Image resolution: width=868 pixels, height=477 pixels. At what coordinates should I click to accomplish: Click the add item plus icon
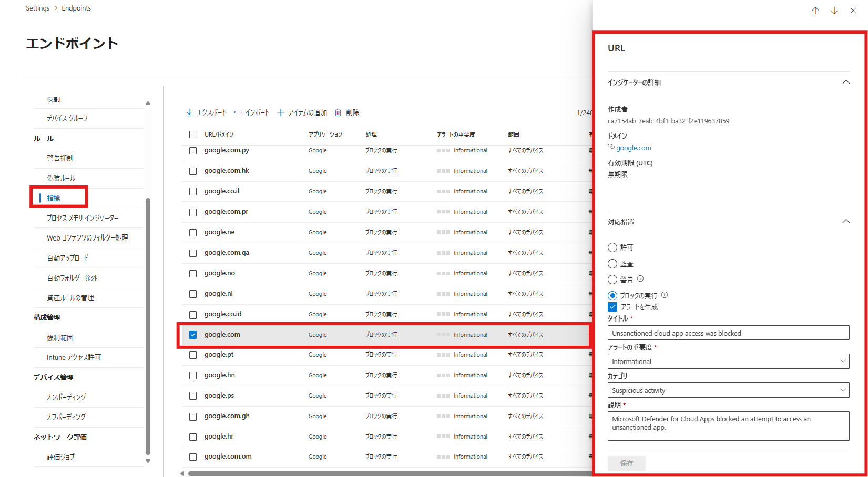pos(281,112)
